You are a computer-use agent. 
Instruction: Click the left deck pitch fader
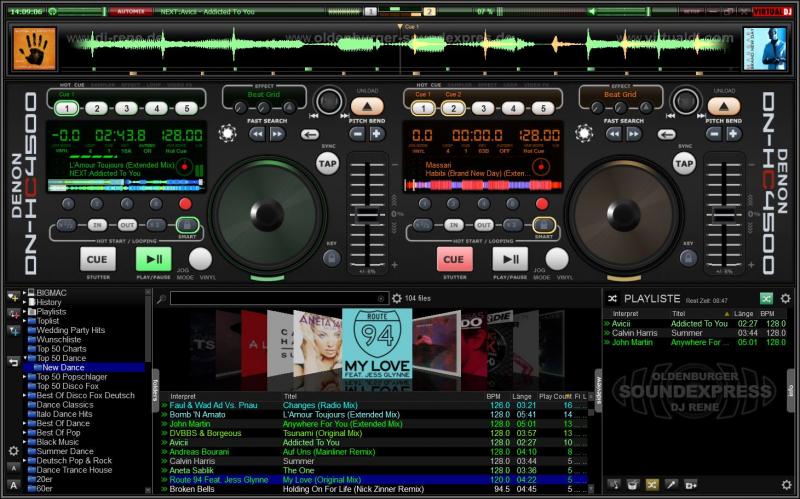(x=367, y=214)
